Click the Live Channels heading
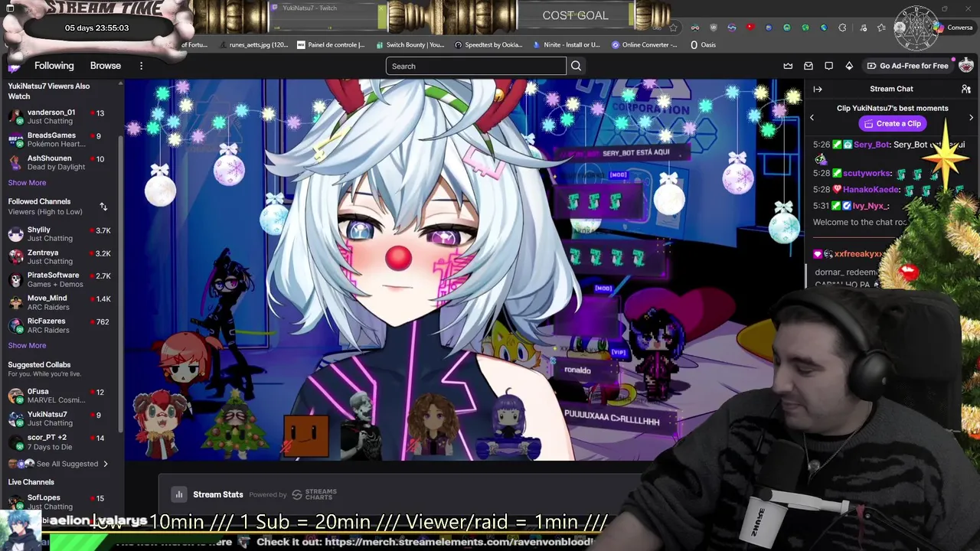The height and width of the screenshot is (551, 980). [x=31, y=482]
